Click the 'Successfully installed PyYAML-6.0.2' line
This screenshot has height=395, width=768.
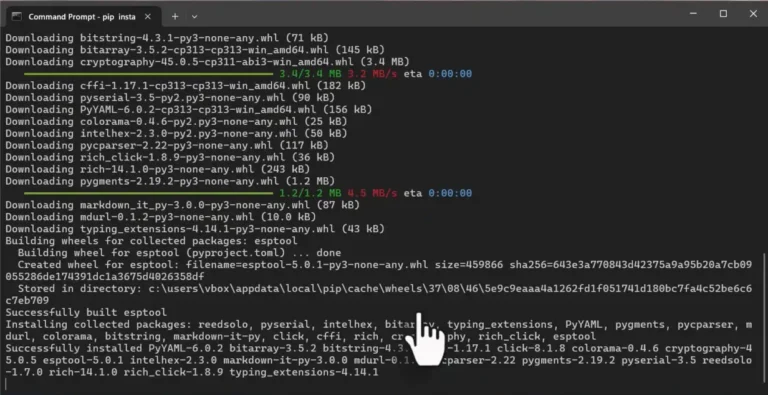(379, 361)
